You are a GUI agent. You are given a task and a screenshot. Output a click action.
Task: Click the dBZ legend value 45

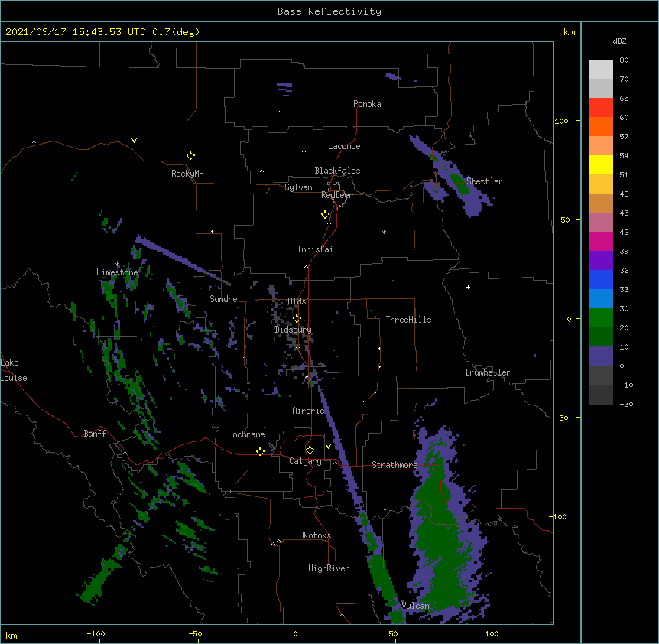(x=624, y=213)
